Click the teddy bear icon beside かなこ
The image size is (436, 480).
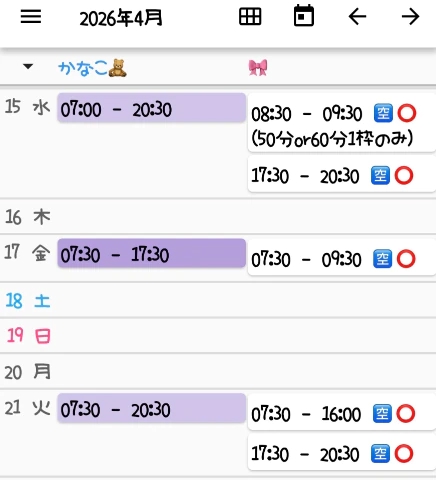pos(118,68)
